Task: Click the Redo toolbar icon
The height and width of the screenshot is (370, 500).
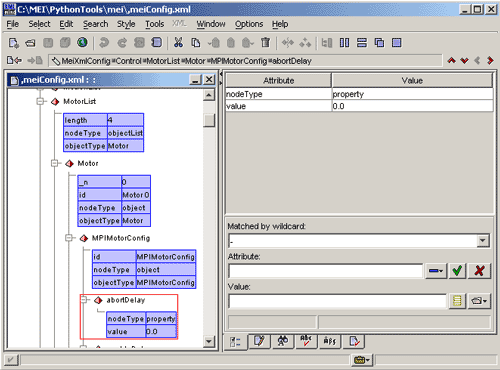Action: [x=122, y=43]
